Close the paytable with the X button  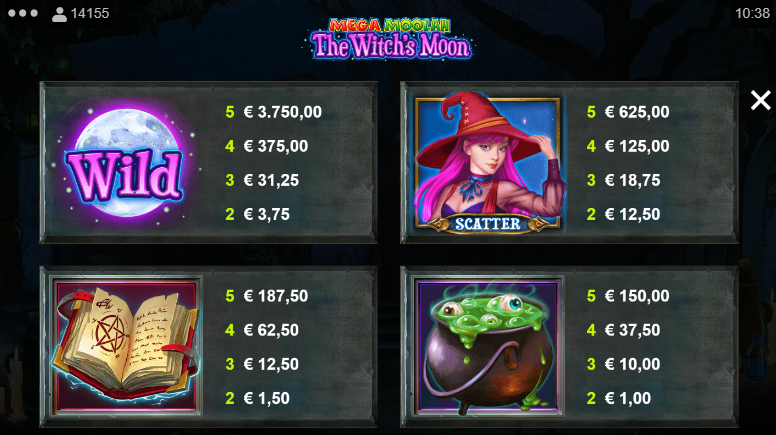tap(760, 100)
